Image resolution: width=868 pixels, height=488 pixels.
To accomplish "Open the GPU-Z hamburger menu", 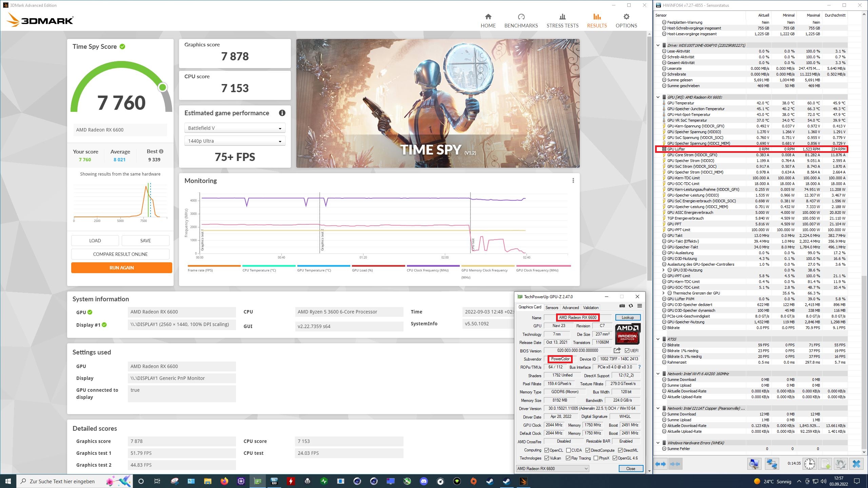I will click(639, 306).
